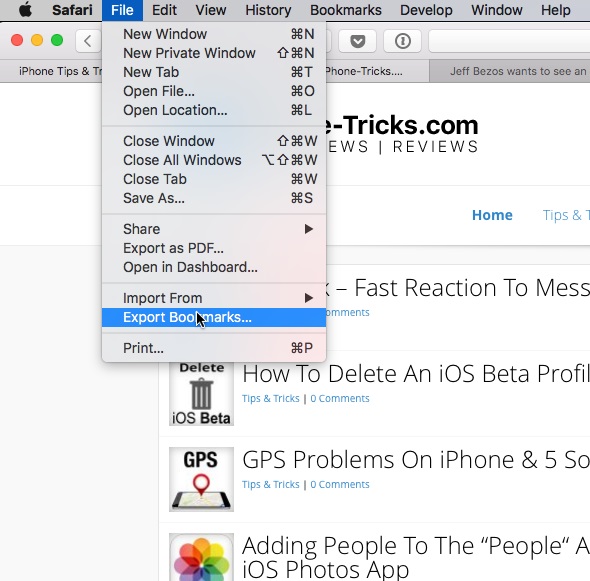
Task: Click the back navigation arrow
Action: point(88,41)
